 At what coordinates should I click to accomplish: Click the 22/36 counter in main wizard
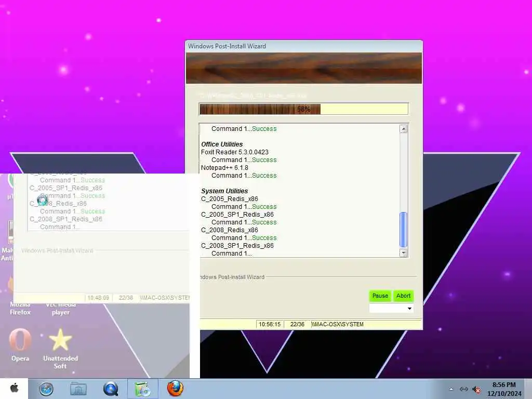(x=297, y=324)
